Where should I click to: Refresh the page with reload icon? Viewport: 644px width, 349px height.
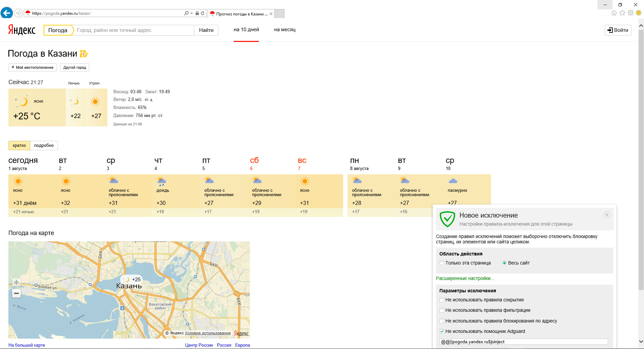click(203, 13)
